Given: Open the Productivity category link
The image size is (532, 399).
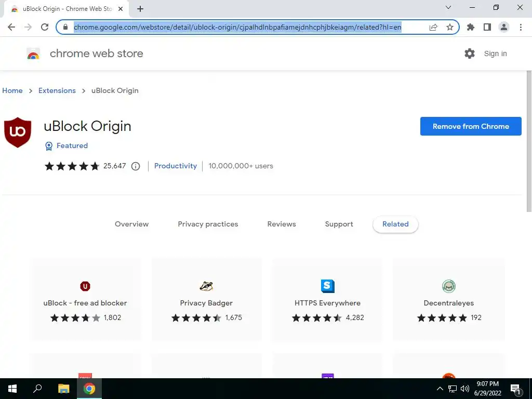Looking at the screenshot, I should tap(176, 166).
